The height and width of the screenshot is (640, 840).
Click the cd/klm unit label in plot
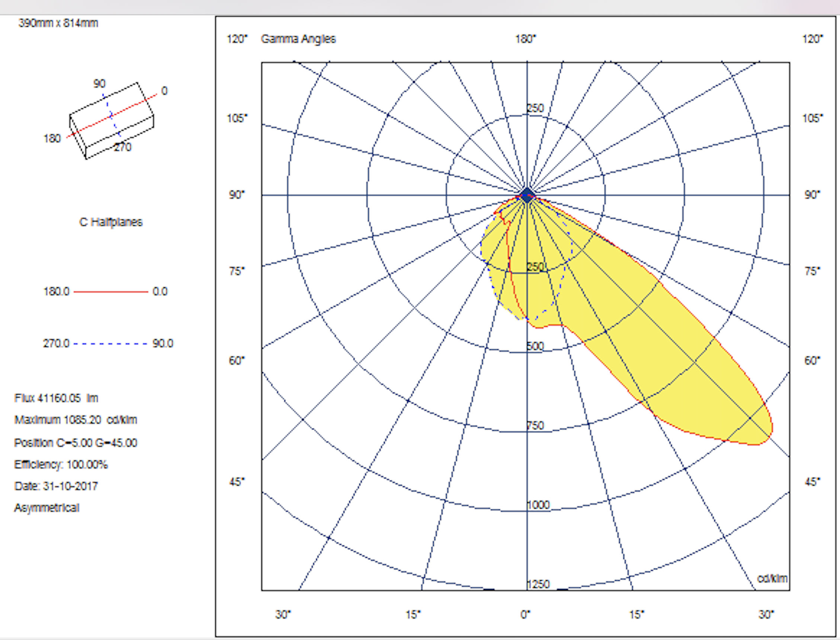click(x=772, y=579)
